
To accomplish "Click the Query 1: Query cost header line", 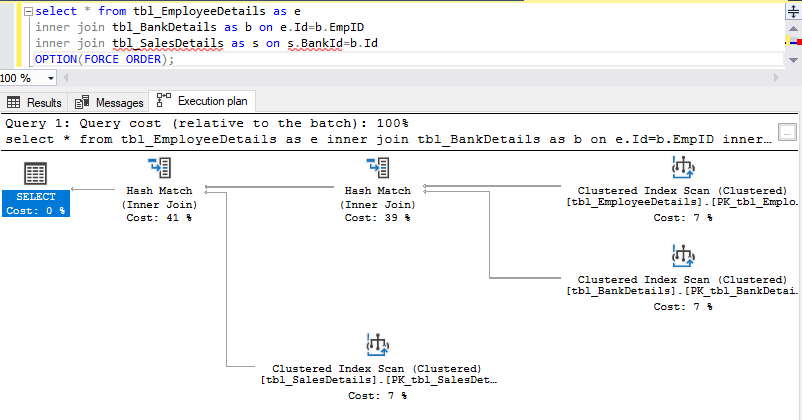I will [x=207, y=123].
